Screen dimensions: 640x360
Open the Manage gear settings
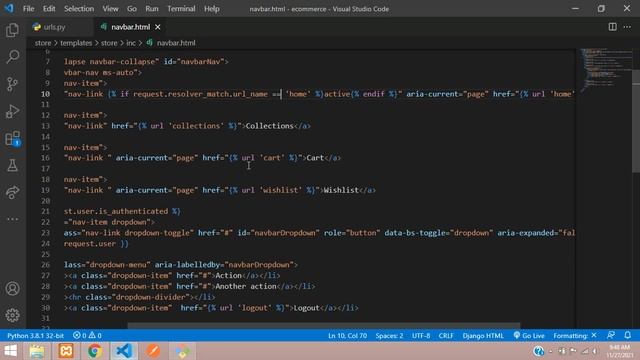click(12, 315)
